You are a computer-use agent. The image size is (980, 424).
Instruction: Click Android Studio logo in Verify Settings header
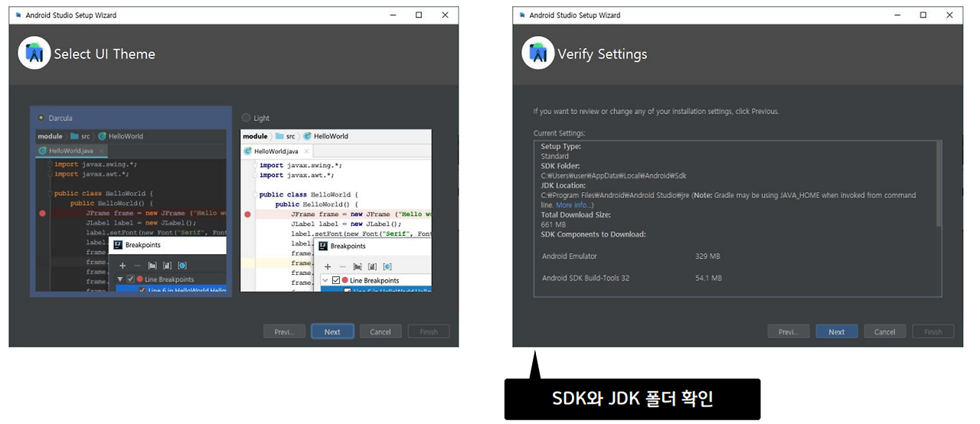(538, 54)
